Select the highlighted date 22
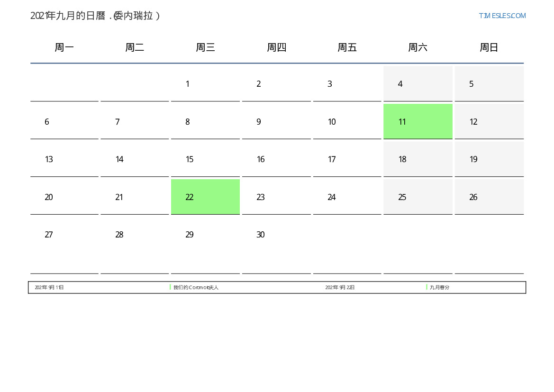Image resolution: width=554 pixels, height=392 pixels. (x=205, y=197)
